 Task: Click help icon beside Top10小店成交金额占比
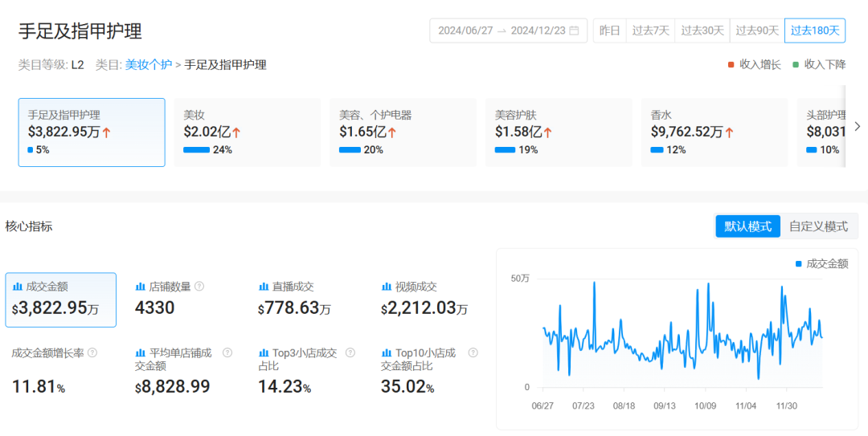473,352
